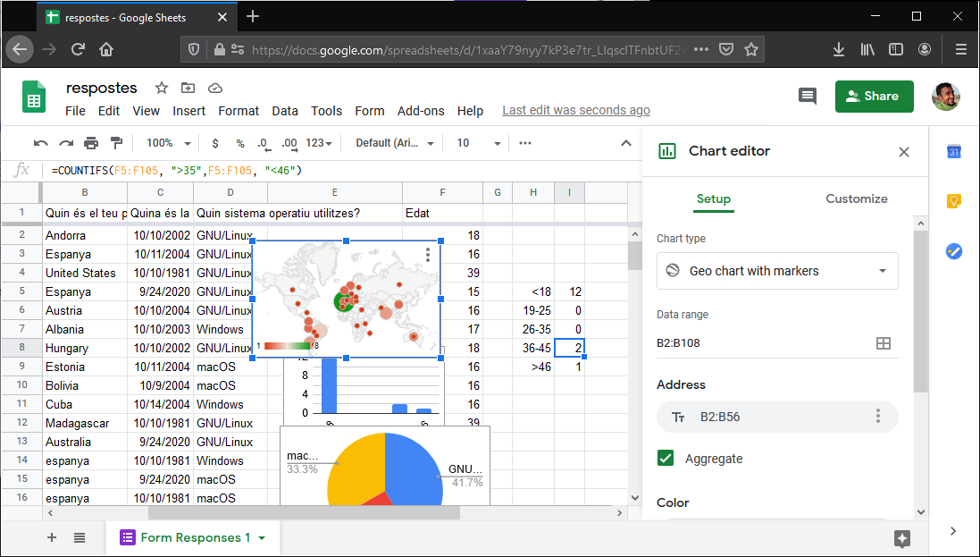The width and height of the screenshot is (980, 557).
Task: Expand the zoom level 100% dropdown
Action: click(x=170, y=143)
